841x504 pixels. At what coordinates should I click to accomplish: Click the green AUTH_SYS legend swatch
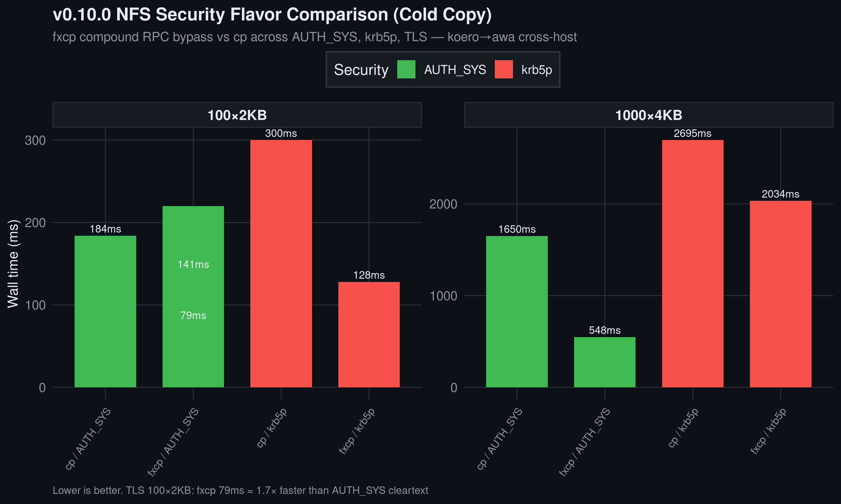[x=406, y=69]
